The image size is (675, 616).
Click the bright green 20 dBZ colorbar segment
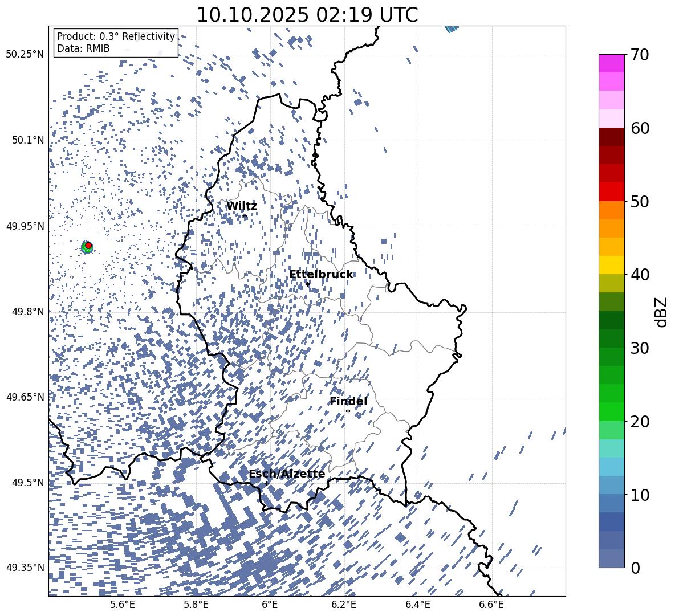coord(611,411)
